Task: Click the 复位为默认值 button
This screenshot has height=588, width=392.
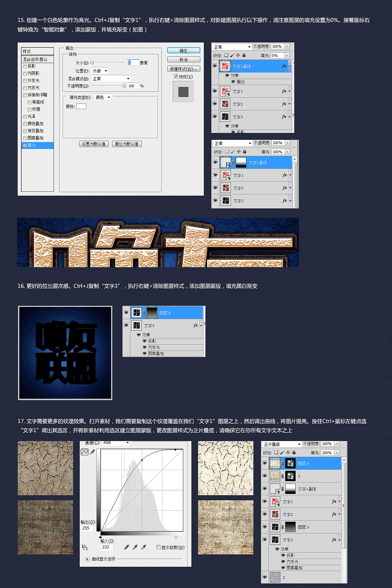Action: [x=127, y=144]
